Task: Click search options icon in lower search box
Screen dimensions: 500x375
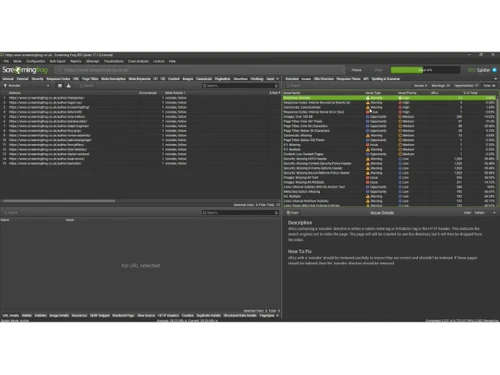Action: [276, 213]
